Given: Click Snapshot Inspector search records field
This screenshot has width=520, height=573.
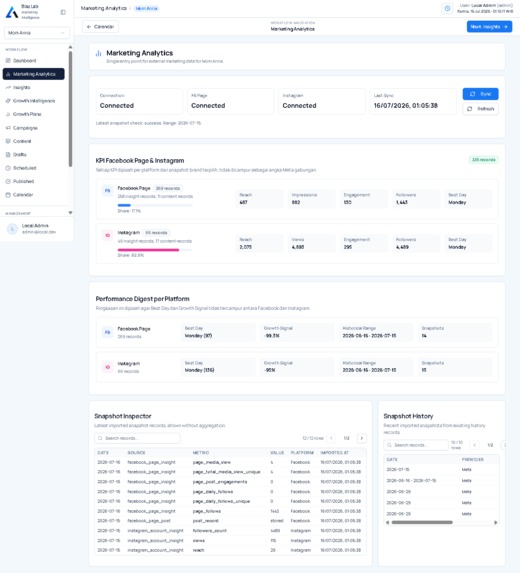Looking at the screenshot, I should point(137,438).
